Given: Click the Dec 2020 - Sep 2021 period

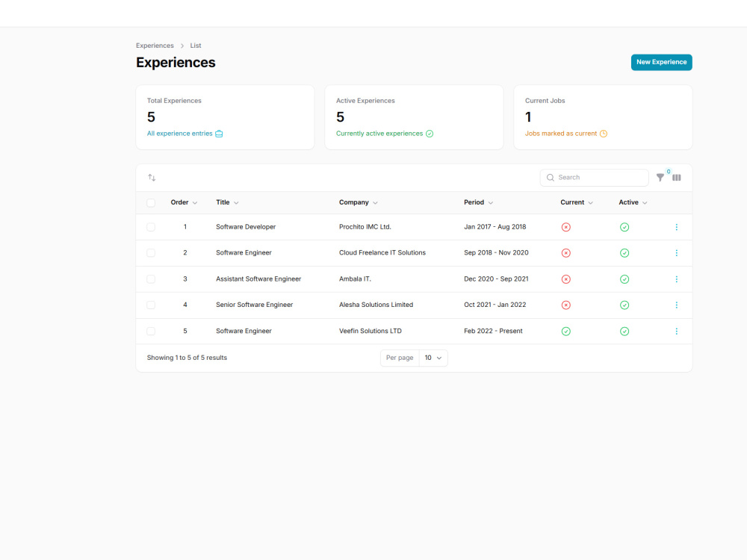Looking at the screenshot, I should click(x=496, y=279).
